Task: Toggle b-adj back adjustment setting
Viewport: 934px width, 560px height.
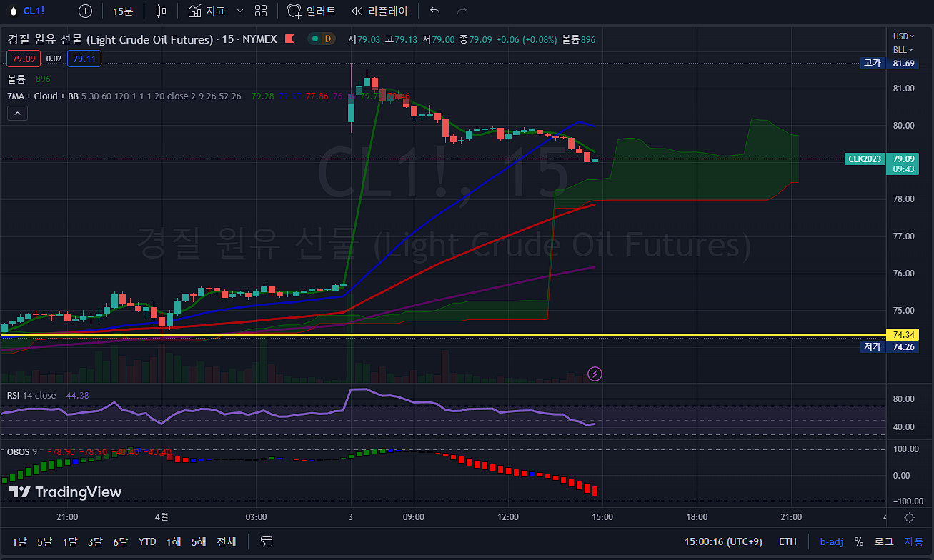Action: click(x=831, y=541)
